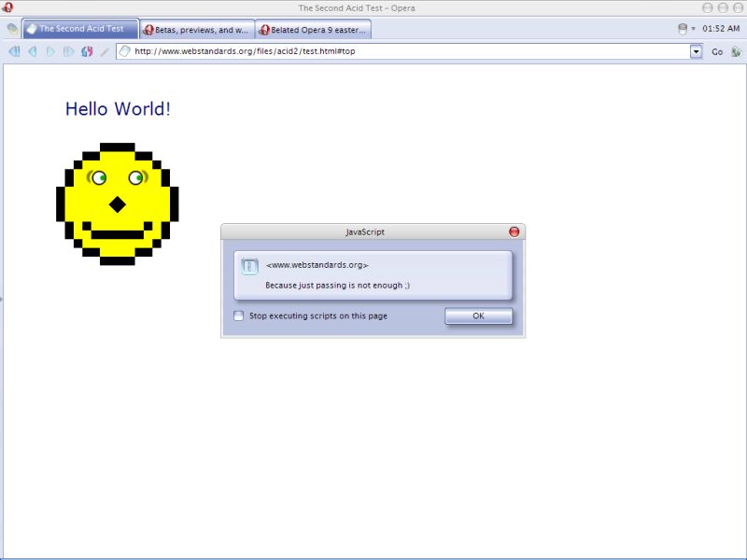This screenshot has height=560, width=747.
Task: Switch to Belated Opera 9 easter tab
Action: pos(313,30)
